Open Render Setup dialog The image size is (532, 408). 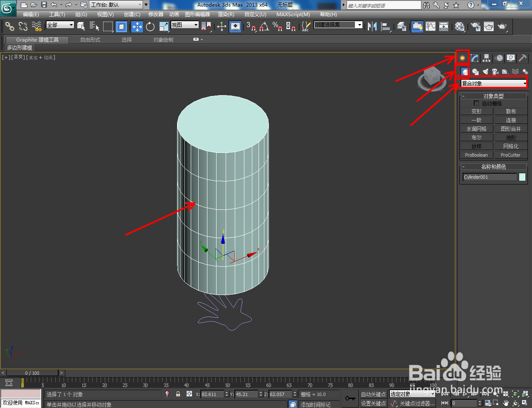(x=475, y=27)
